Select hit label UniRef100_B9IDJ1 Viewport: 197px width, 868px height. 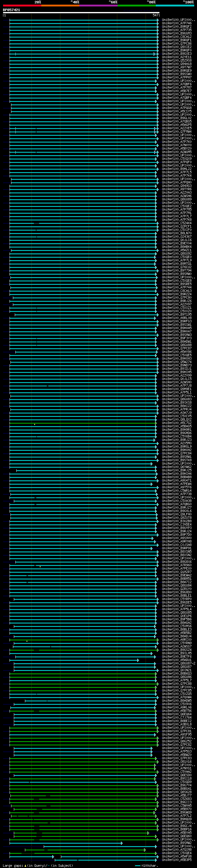point(177,368)
